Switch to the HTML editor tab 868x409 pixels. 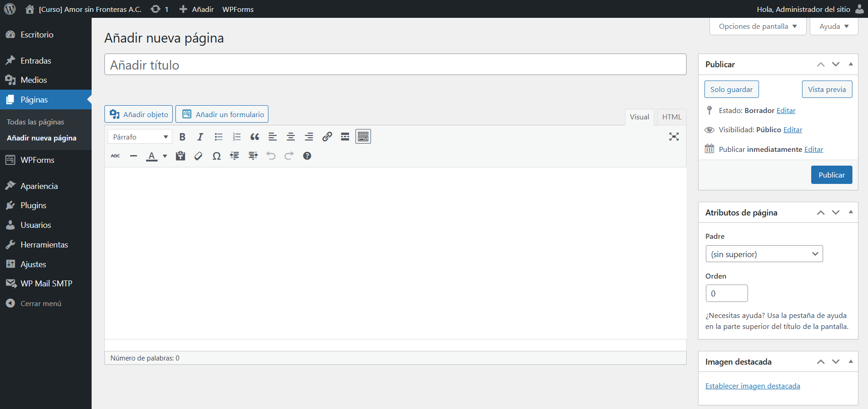pos(671,117)
